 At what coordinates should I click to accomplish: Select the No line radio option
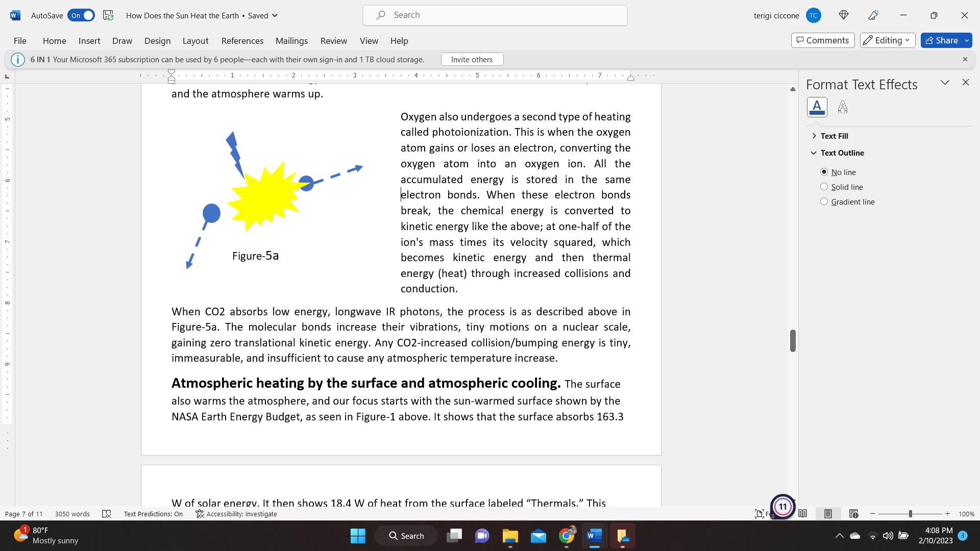pos(824,172)
